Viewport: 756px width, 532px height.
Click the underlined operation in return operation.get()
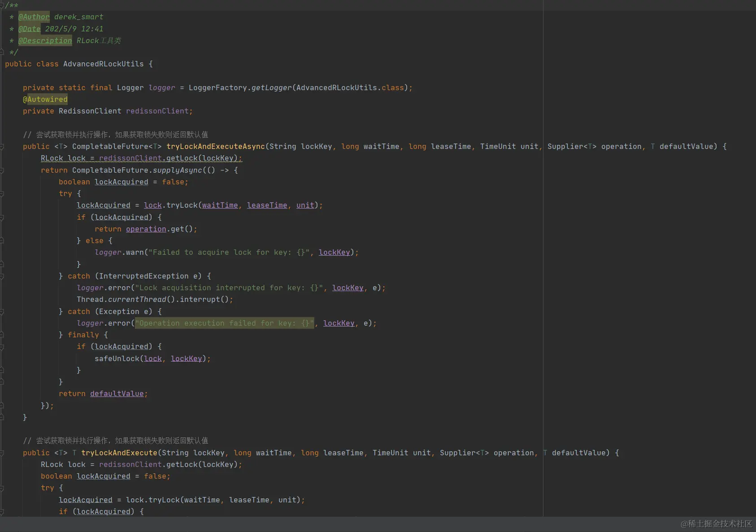point(146,229)
